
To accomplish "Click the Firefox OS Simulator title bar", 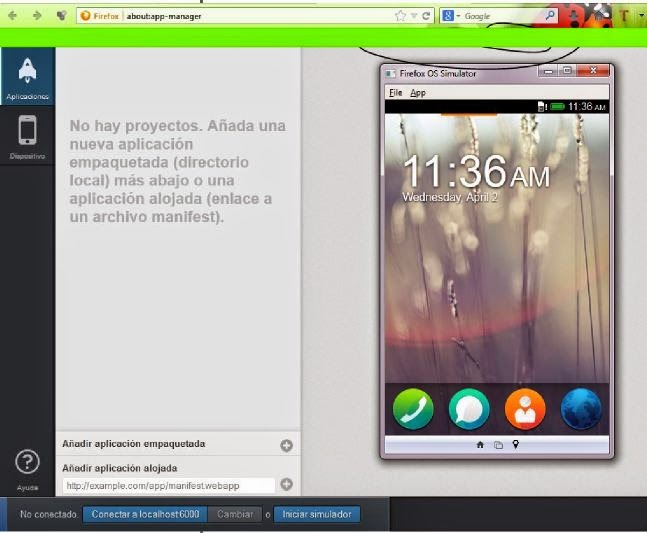I will (460, 73).
